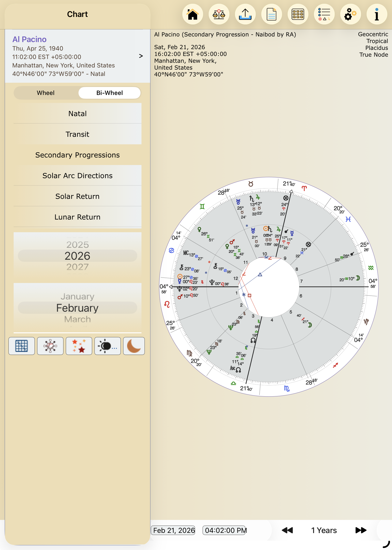The height and width of the screenshot is (550, 392).
Task: Open the aspect grid button
Action: click(21, 346)
